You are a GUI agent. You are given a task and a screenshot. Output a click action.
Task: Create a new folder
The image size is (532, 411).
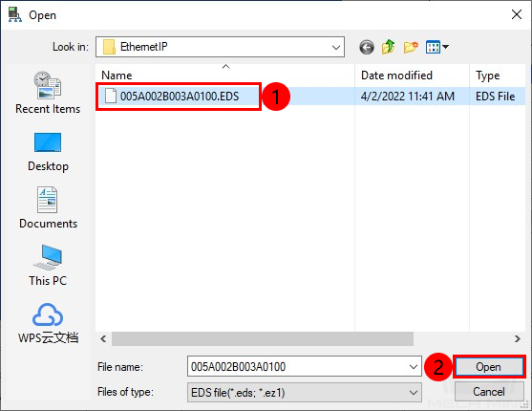pos(411,47)
